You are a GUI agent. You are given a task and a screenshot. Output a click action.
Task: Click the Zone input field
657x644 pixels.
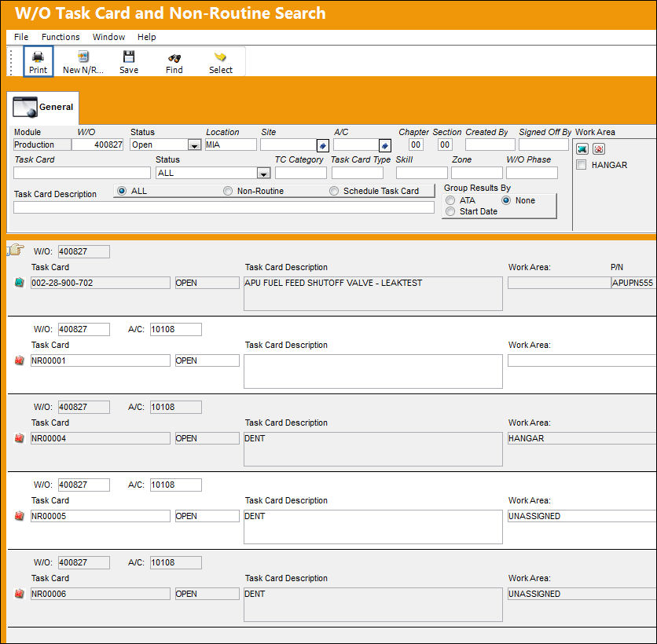(477, 173)
